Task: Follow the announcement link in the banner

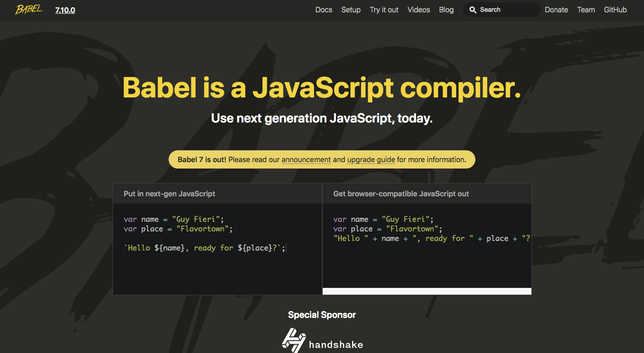Action: 306,160
